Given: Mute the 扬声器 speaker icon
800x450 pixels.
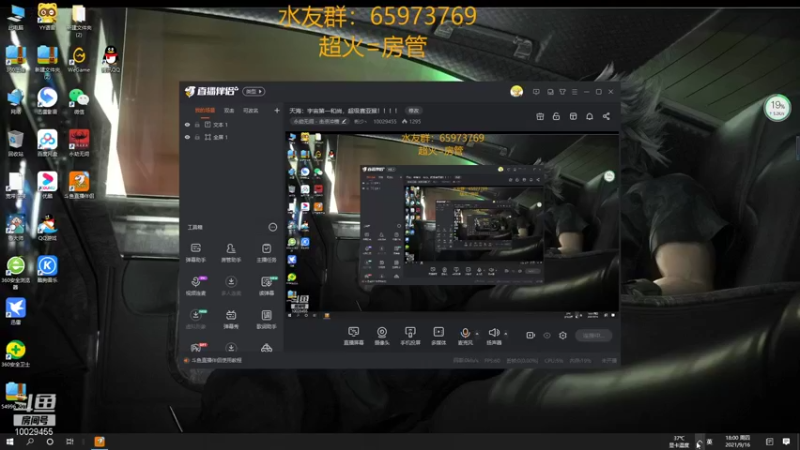Looking at the screenshot, I should tap(493, 333).
